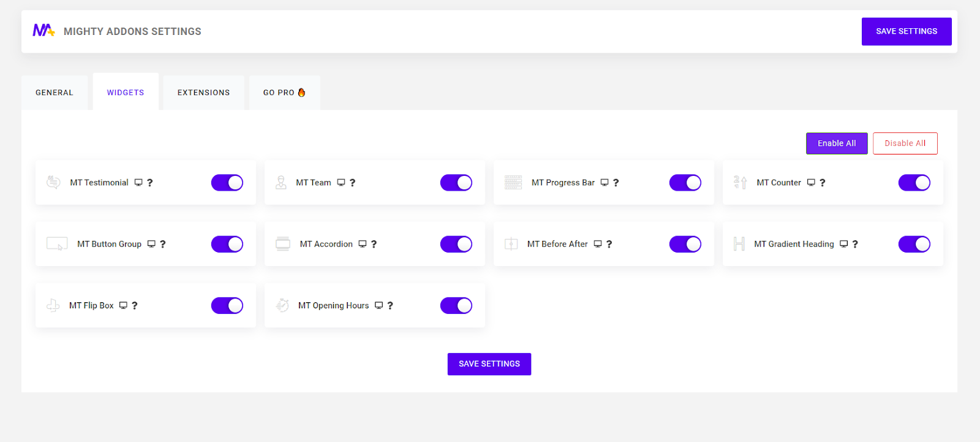Open MT Accordion help question mark
This screenshot has height=442, width=980.
[x=374, y=244]
